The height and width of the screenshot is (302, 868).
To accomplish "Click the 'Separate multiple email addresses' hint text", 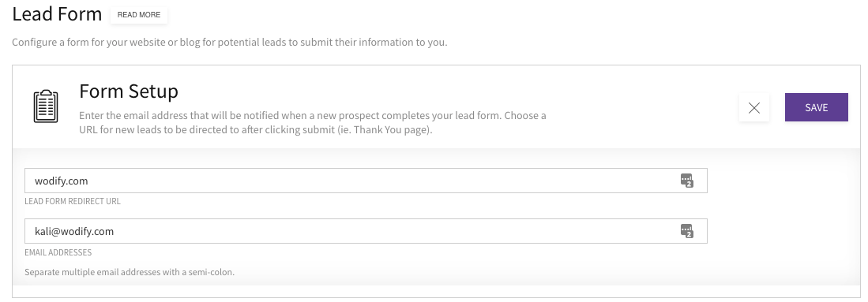I will (130, 272).
